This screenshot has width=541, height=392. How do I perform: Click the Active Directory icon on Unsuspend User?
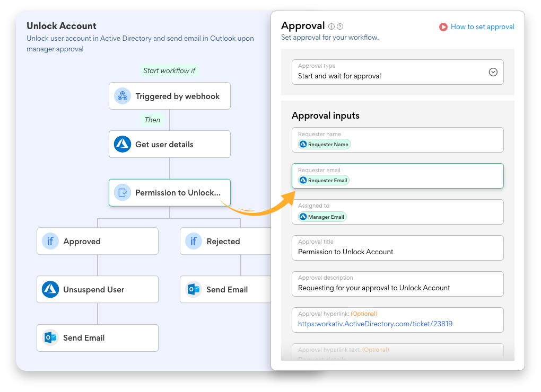[x=50, y=289]
